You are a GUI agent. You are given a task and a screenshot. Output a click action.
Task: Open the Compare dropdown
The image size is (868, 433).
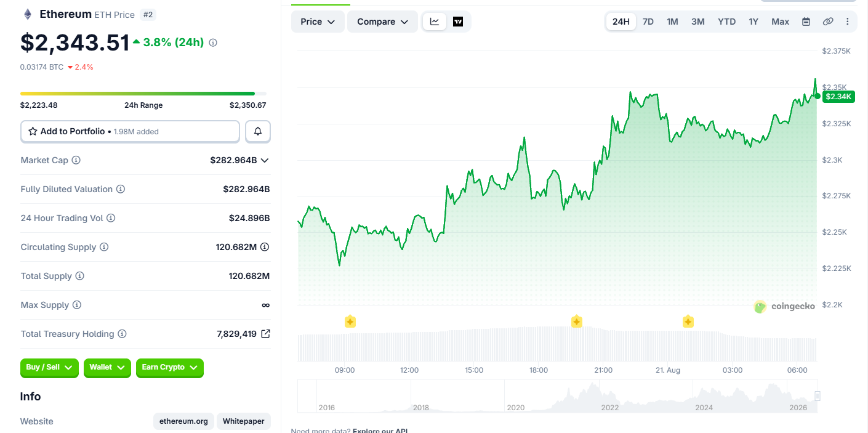[x=382, y=22]
